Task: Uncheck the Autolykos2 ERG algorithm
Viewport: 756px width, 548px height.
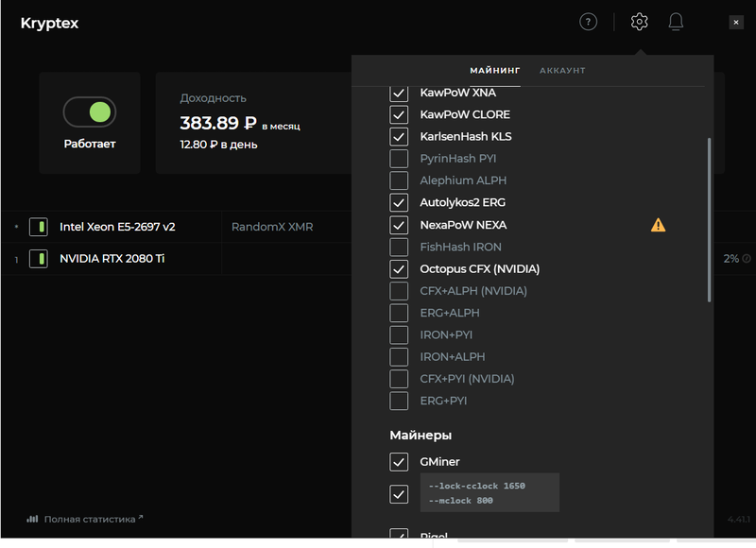Action: (399, 202)
